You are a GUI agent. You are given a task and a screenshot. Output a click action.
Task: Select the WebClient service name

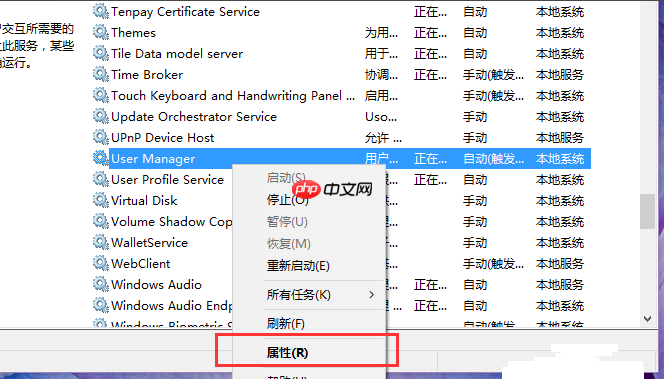[x=141, y=263]
